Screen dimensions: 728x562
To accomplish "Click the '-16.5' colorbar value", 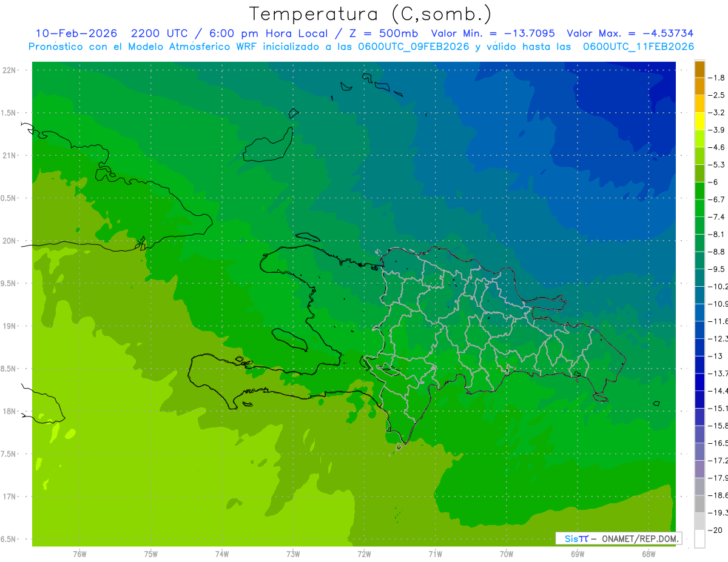I will point(718,443).
